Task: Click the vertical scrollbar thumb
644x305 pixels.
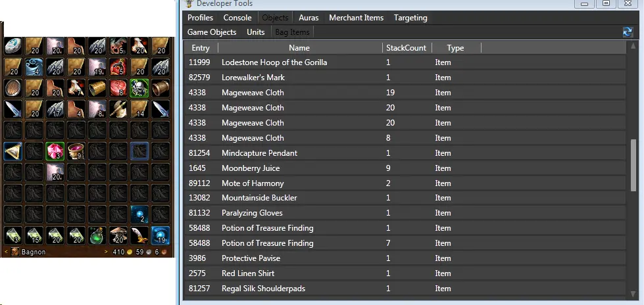Action: pos(633,165)
